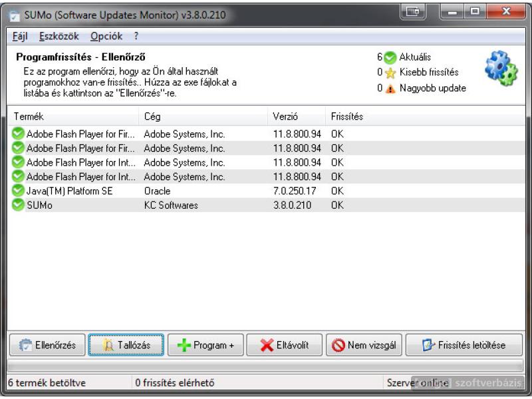Click the gear icon on the Ellenőrzés button
Viewport: 532px width, 399px height.
coord(25,345)
